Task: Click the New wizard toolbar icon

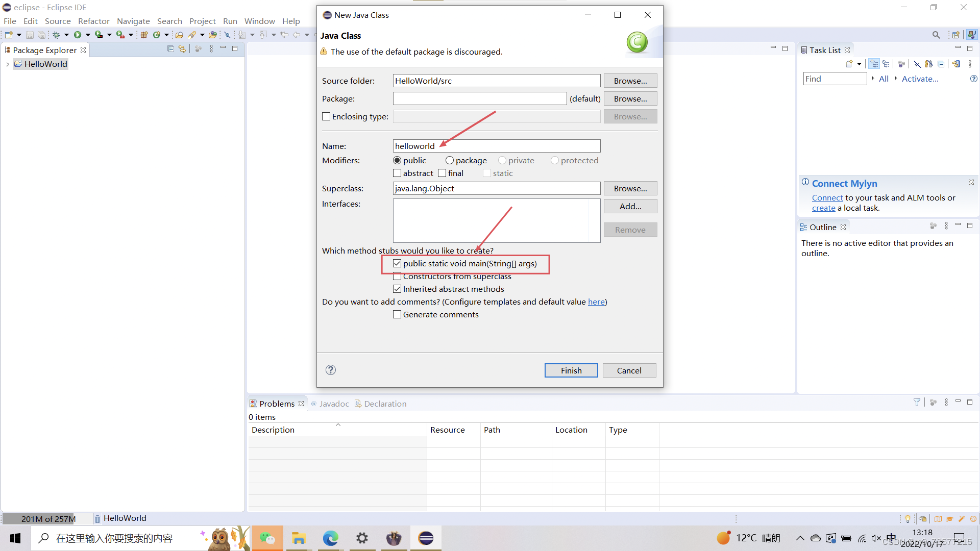Action: pyautogui.click(x=9, y=35)
